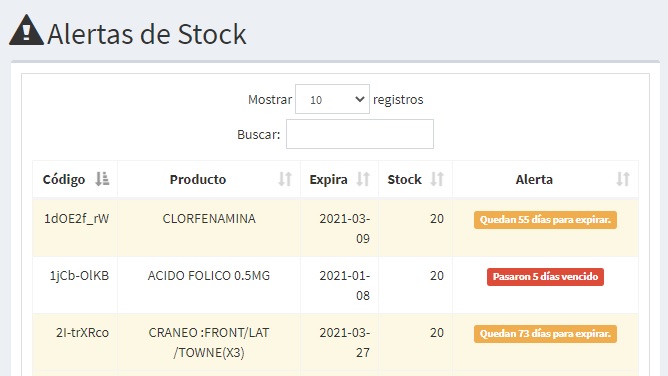Sort table by Código column icon
This screenshot has height=376, width=668.
click(102, 179)
